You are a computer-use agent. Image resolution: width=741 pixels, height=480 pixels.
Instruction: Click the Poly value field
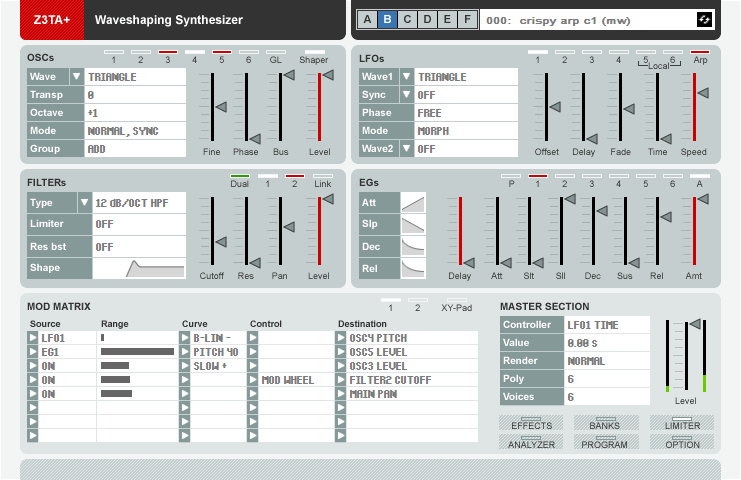pos(607,378)
